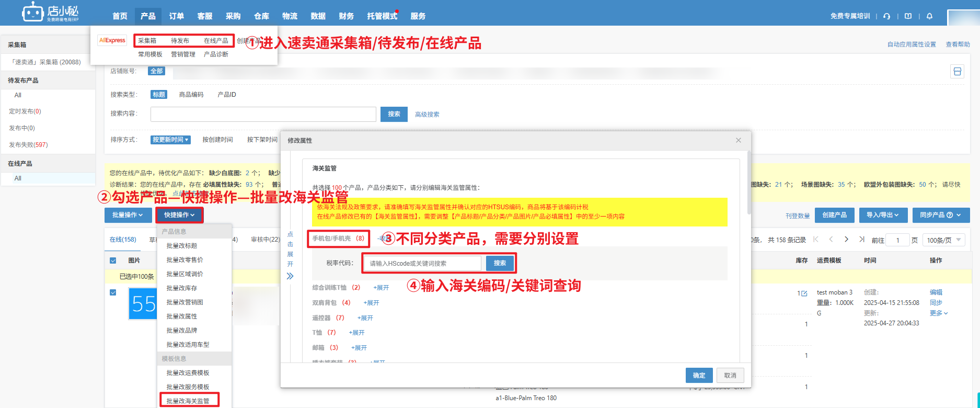The image size is (980, 408).
Task: Open 托管模式 top menu
Action: point(382,16)
